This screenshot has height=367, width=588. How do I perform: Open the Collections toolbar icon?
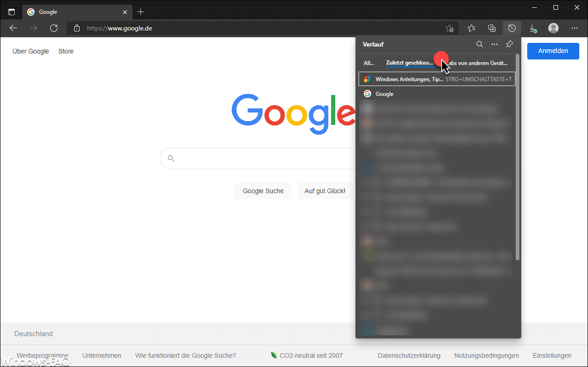(x=492, y=28)
